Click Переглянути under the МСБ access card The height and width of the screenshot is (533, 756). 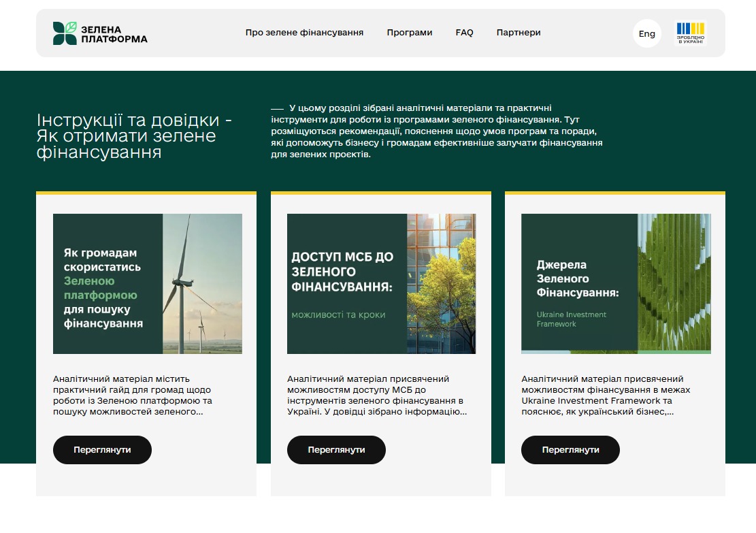click(x=337, y=450)
